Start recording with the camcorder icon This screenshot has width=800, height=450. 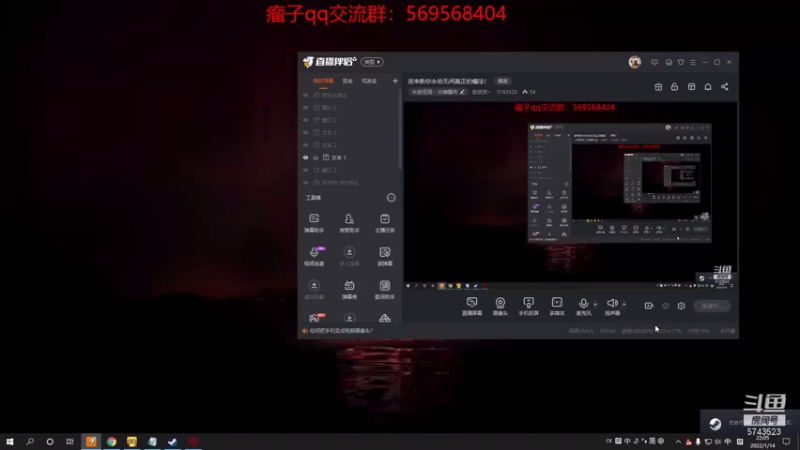pos(649,306)
